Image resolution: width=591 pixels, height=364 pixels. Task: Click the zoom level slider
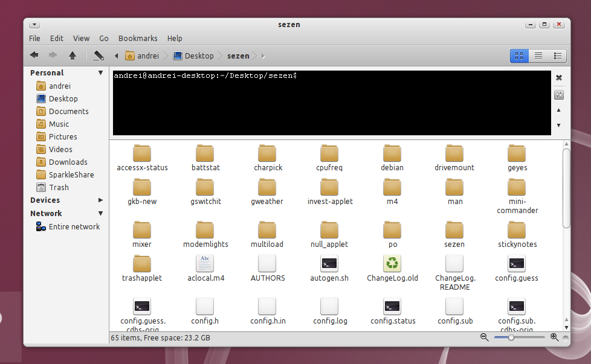(519, 337)
